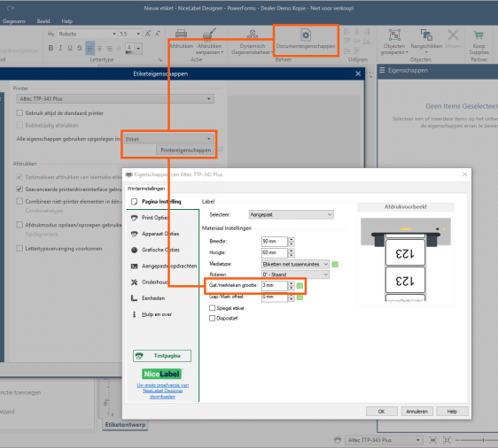Open the Etiket properties source dropdown
The image size is (498, 448).
pyautogui.click(x=168, y=139)
